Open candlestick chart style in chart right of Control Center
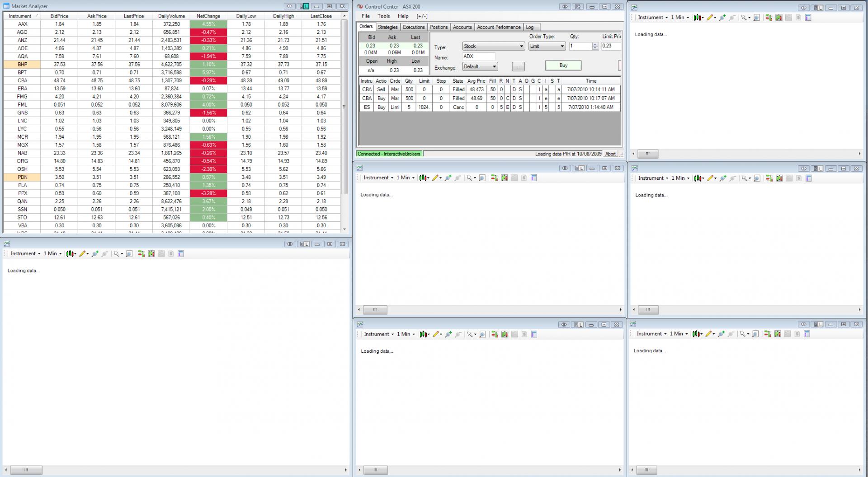Screen dimensions: 868x477 (698, 18)
